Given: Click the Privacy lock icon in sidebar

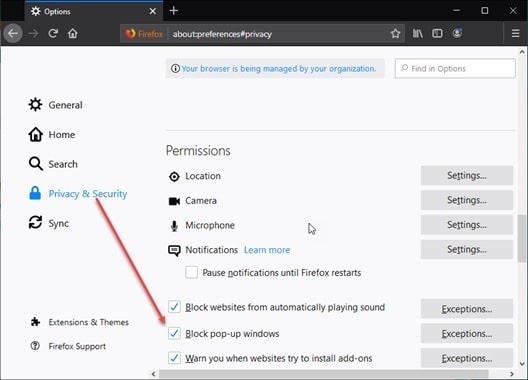Looking at the screenshot, I should (35, 193).
